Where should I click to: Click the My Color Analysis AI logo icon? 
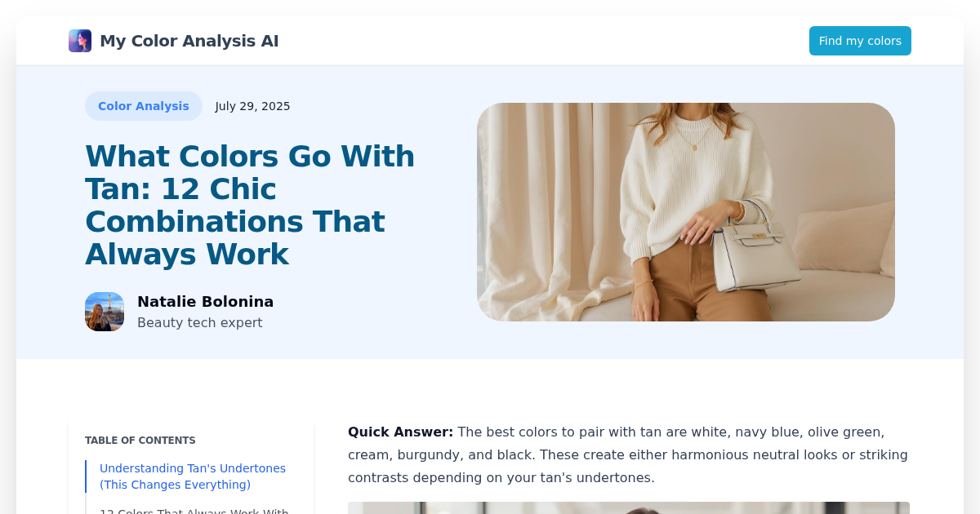(80, 41)
